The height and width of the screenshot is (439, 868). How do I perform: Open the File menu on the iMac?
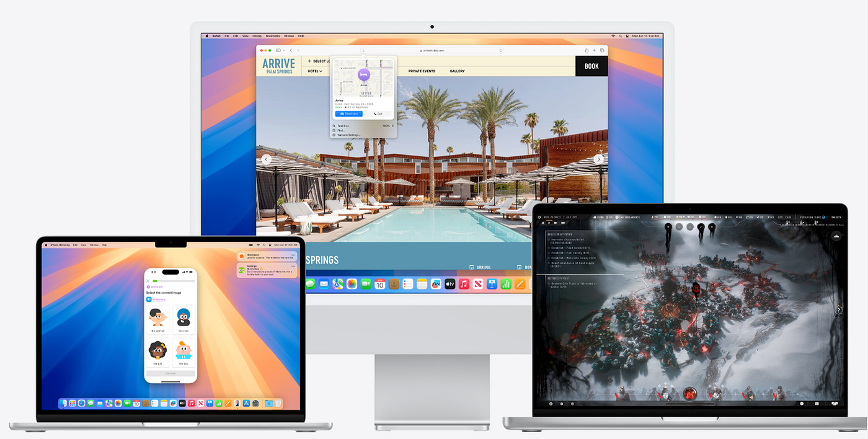pos(227,36)
